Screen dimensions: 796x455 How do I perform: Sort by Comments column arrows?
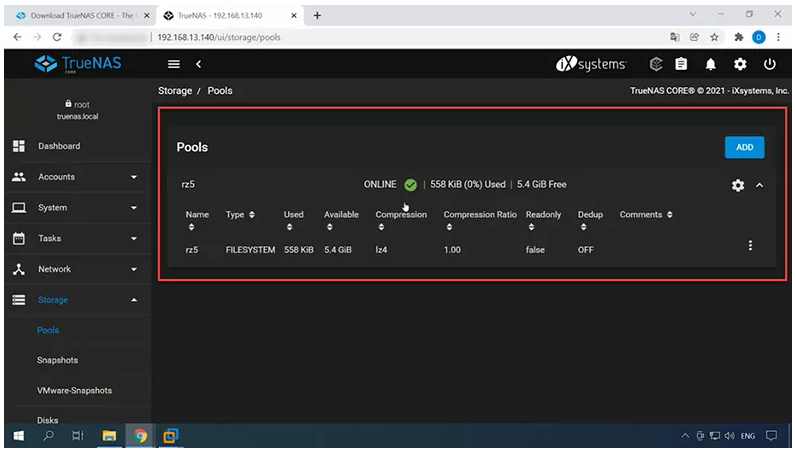tap(670, 215)
